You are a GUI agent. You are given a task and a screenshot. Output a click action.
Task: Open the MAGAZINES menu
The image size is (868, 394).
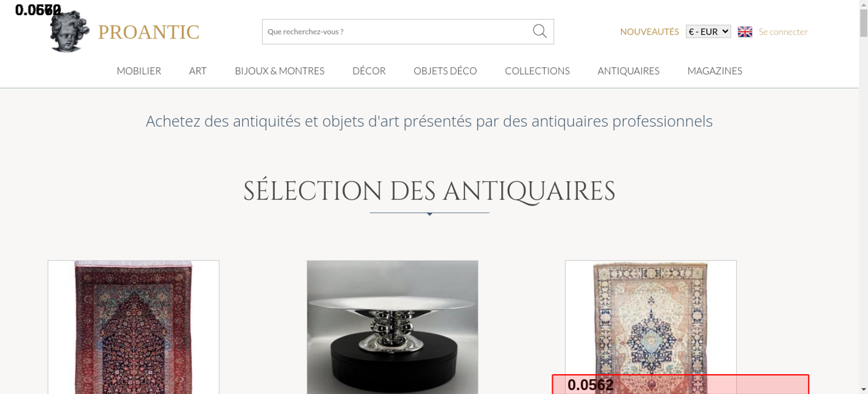pos(715,71)
